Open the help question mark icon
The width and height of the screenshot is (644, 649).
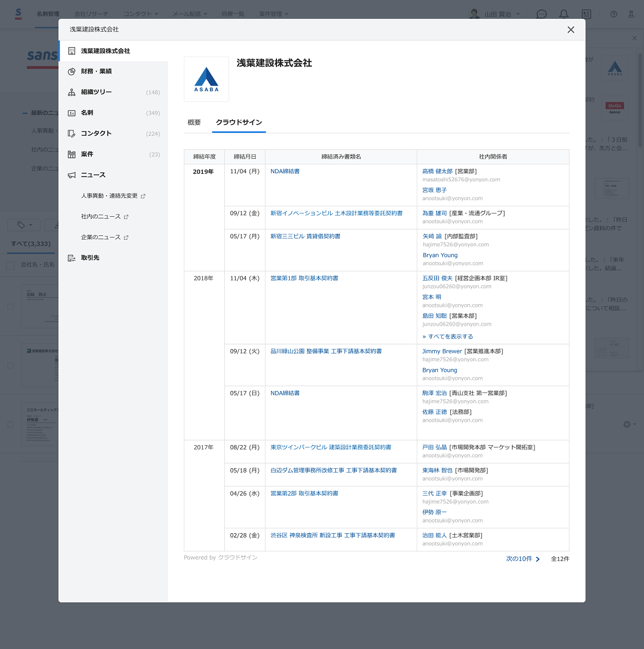pyautogui.click(x=614, y=14)
